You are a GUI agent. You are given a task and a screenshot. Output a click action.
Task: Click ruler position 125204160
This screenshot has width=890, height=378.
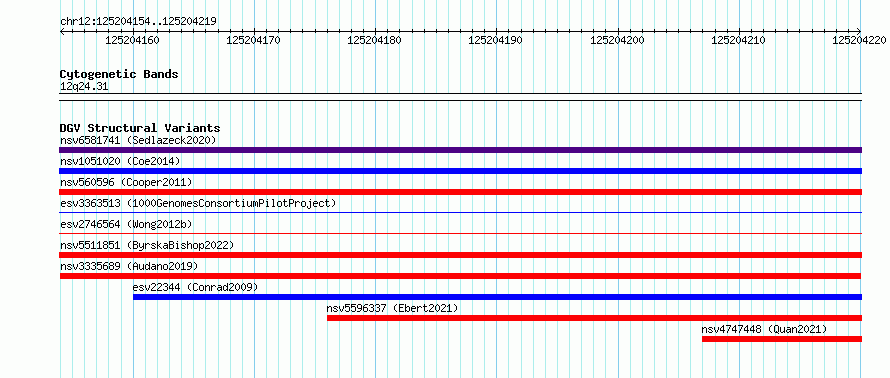[133, 40]
